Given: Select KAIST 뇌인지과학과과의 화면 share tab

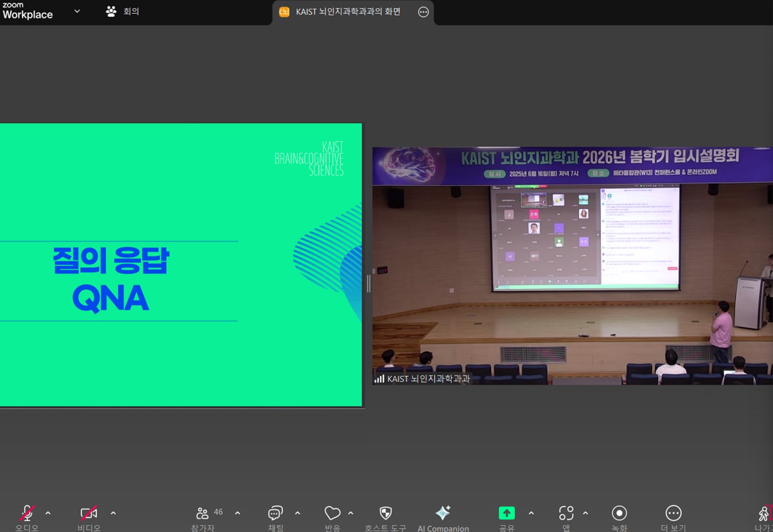Looking at the screenshot, I should [353, 12].
